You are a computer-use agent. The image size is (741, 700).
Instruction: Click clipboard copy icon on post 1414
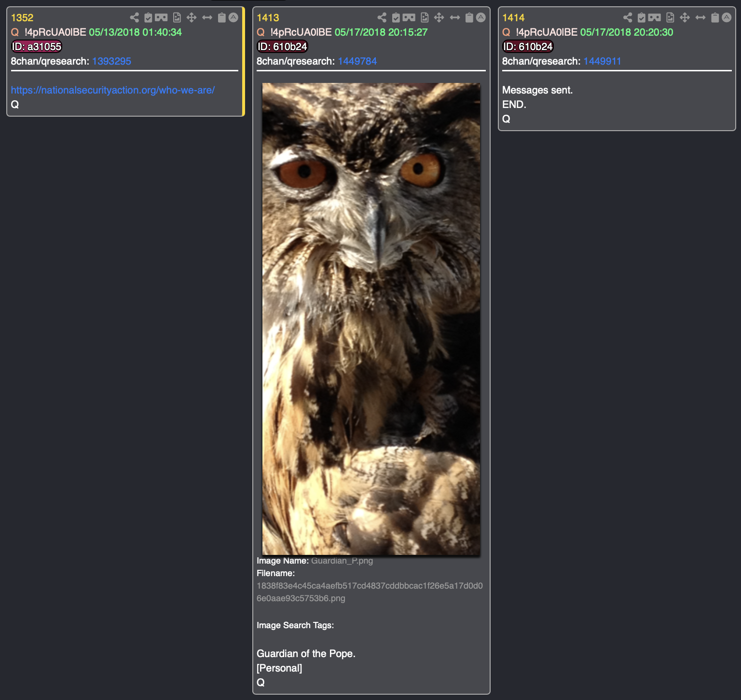coord(715,18)
